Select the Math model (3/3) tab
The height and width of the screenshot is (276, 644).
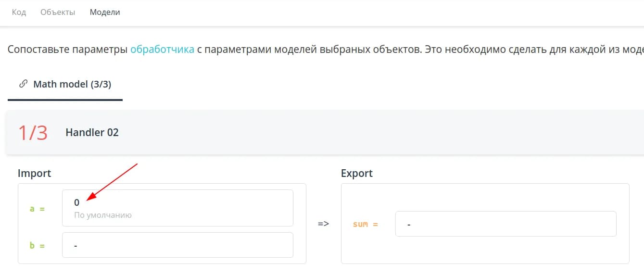[72, 84]
